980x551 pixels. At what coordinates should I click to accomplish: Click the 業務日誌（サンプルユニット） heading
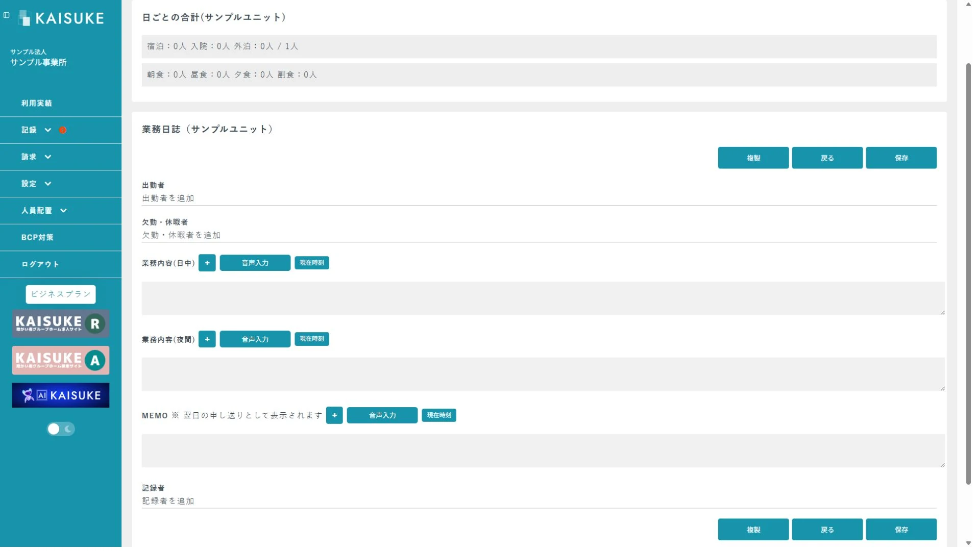tap(208, 130)
